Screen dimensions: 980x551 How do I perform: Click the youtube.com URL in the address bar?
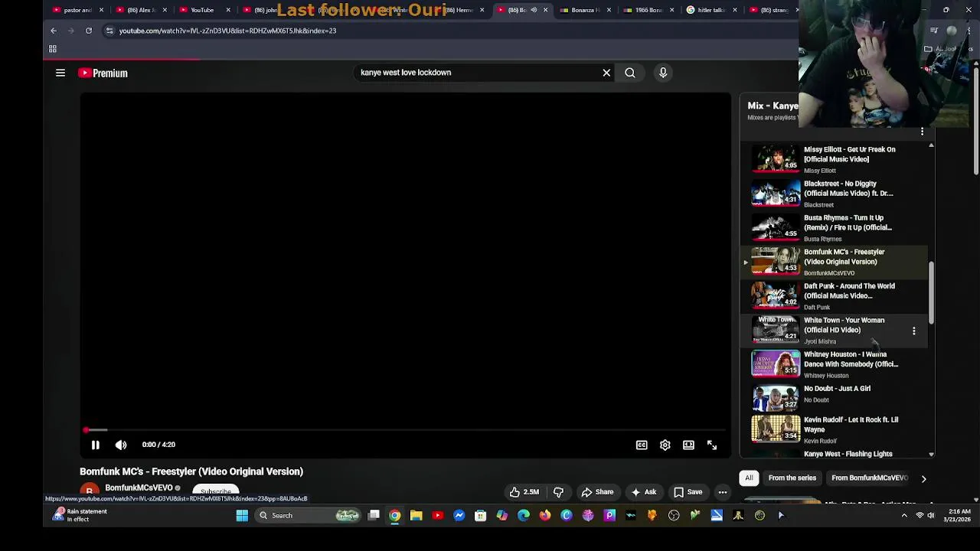227,31
